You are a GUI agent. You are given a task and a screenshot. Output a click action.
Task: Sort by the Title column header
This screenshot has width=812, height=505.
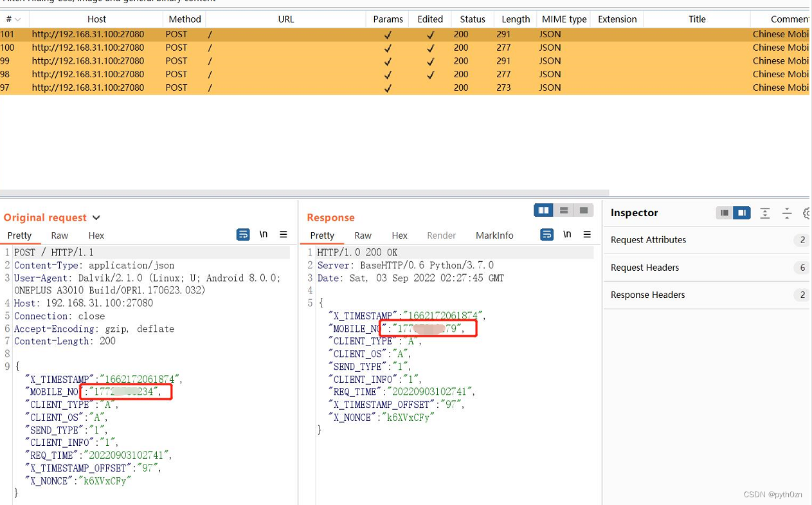[x=697, y=19]
